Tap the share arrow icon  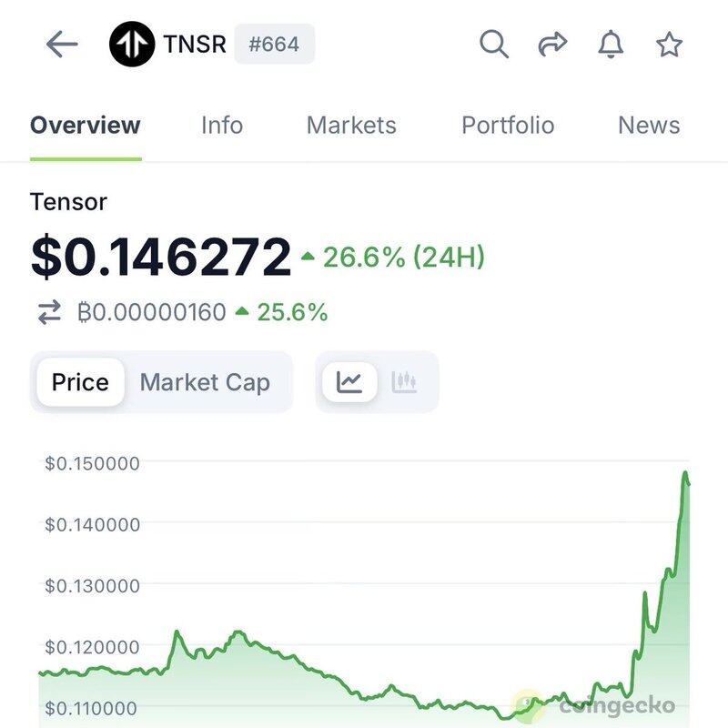(x=552, y=44)
